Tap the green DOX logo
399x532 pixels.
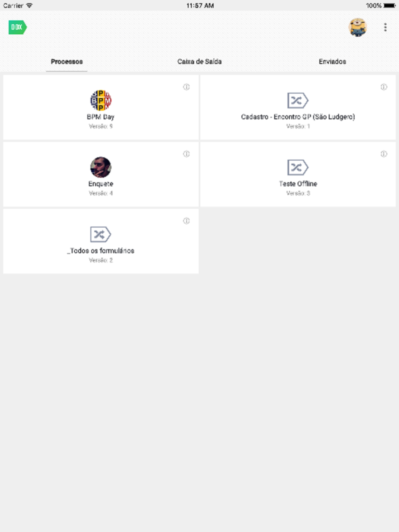18,27
